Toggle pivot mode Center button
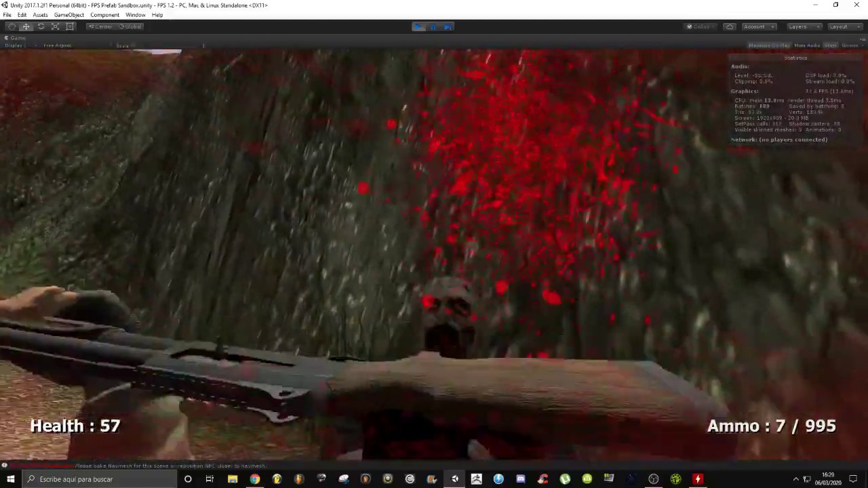This screenshot has width=868, height=488. (100, 26)
